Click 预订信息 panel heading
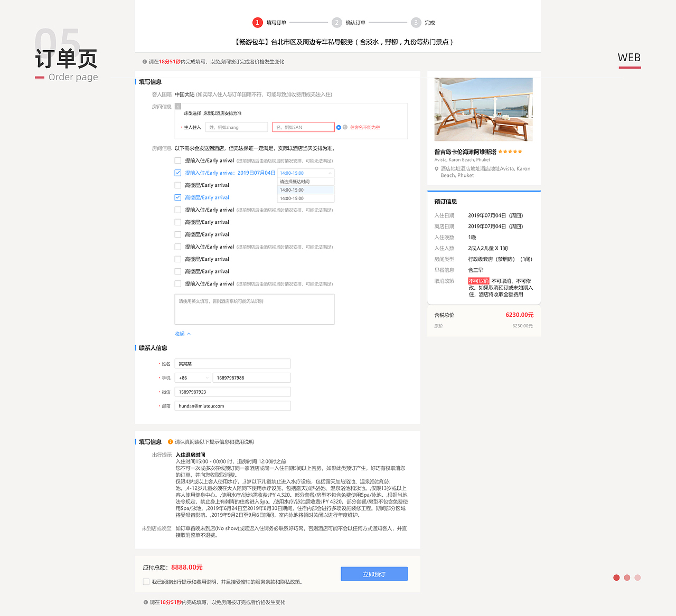Viewport: 676px width, 616px height. [x=445, y=202]
